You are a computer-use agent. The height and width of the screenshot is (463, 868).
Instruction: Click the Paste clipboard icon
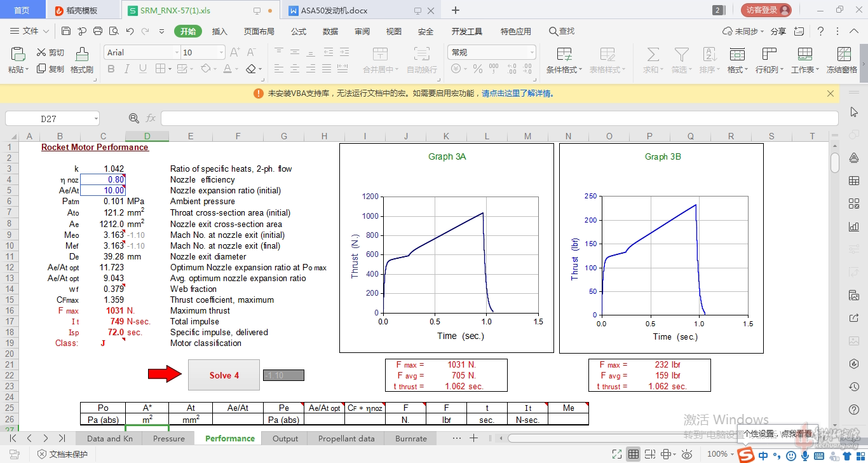pyautogui.click(x=18, y=53)
